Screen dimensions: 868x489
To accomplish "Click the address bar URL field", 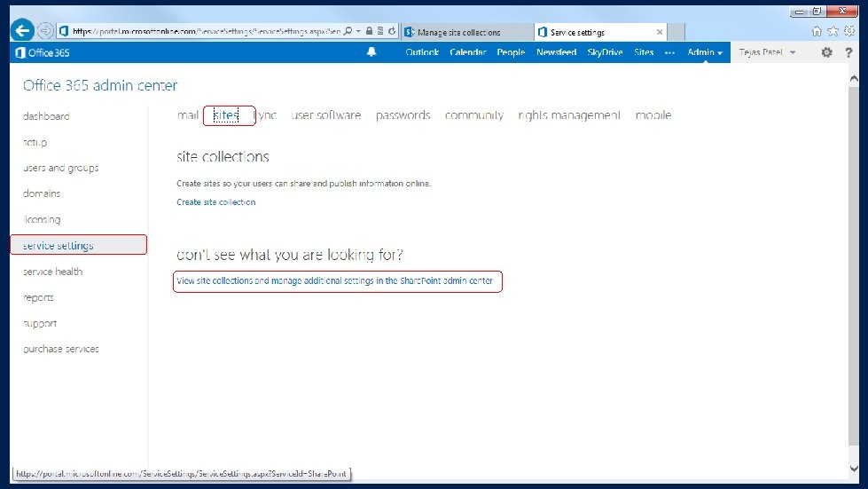I will coord(206,31).
